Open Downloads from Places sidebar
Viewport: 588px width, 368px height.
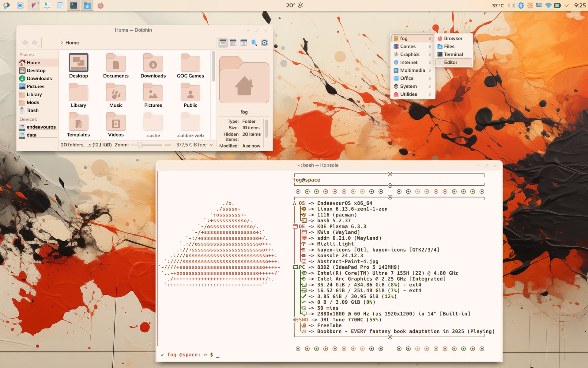coord(38,79)
